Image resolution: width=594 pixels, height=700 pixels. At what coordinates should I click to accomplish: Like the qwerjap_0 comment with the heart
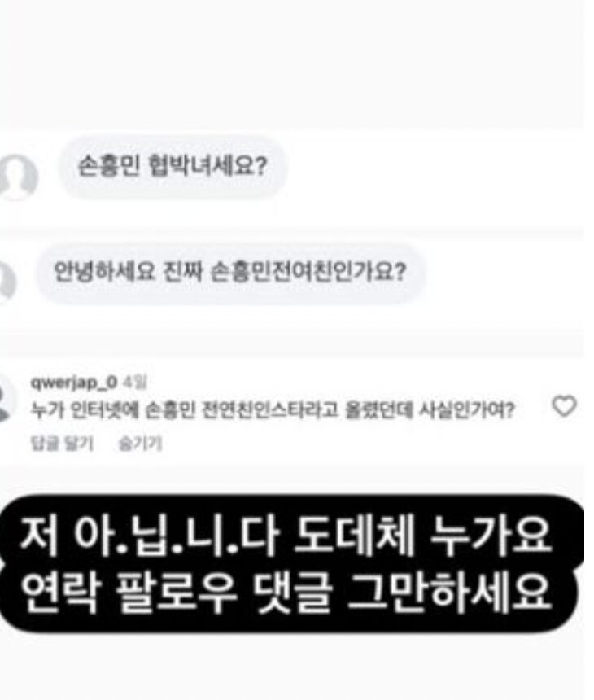pos(564,406)
